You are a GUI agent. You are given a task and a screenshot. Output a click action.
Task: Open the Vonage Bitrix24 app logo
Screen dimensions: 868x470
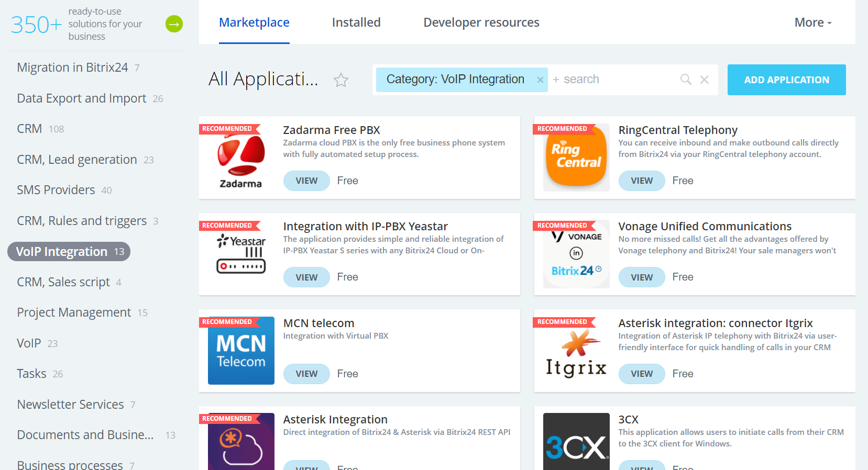pos(576,254)
